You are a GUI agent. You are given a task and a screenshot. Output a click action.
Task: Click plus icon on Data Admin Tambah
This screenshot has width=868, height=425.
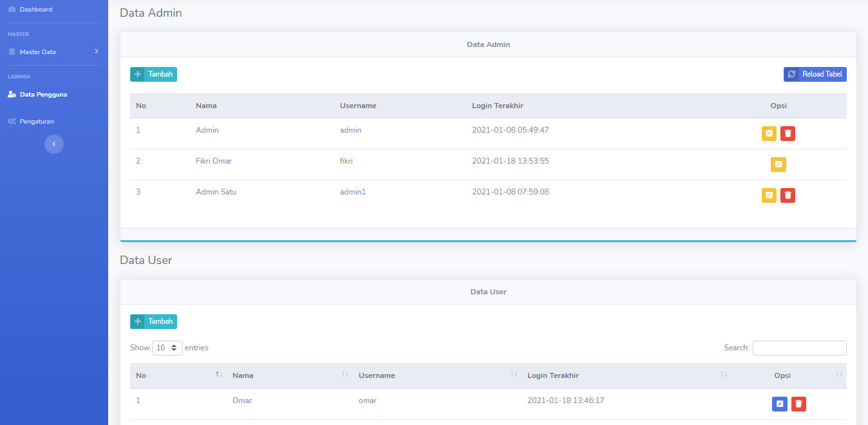pyautogui.click(x=138, y=74)
